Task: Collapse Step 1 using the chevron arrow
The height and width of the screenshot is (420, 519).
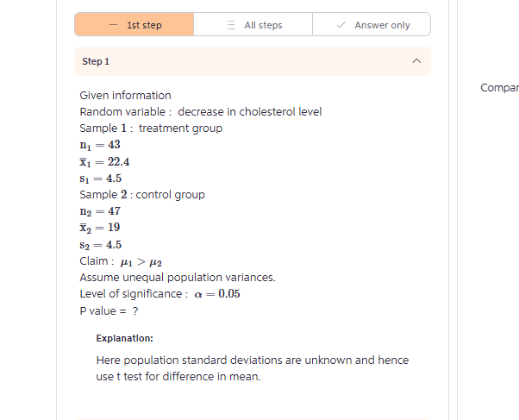Action: click(x=416, y=61)
